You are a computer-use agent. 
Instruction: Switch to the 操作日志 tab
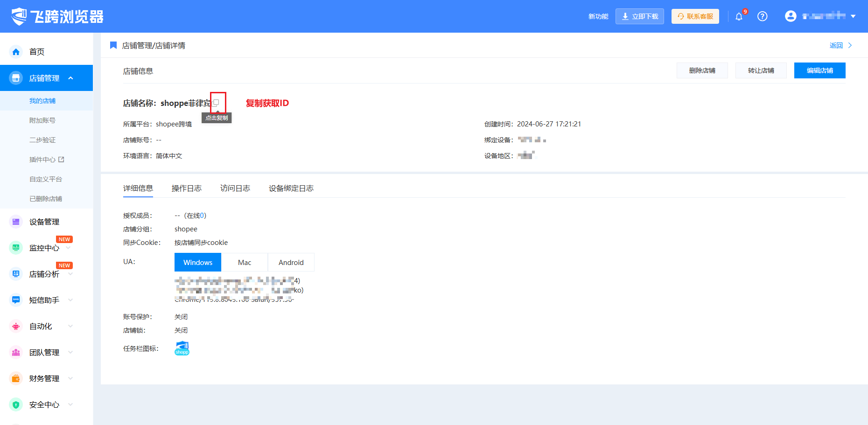[x=186, y=188]
